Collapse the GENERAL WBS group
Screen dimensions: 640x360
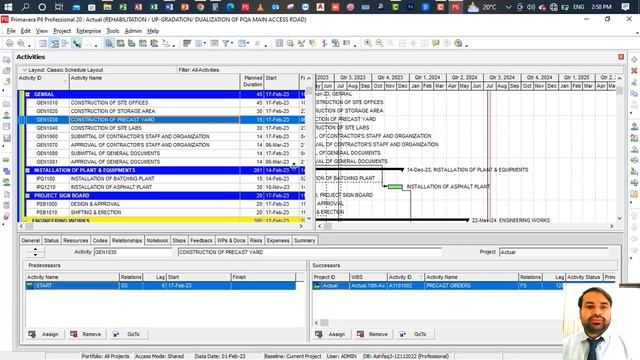click(x=28, y=94)
